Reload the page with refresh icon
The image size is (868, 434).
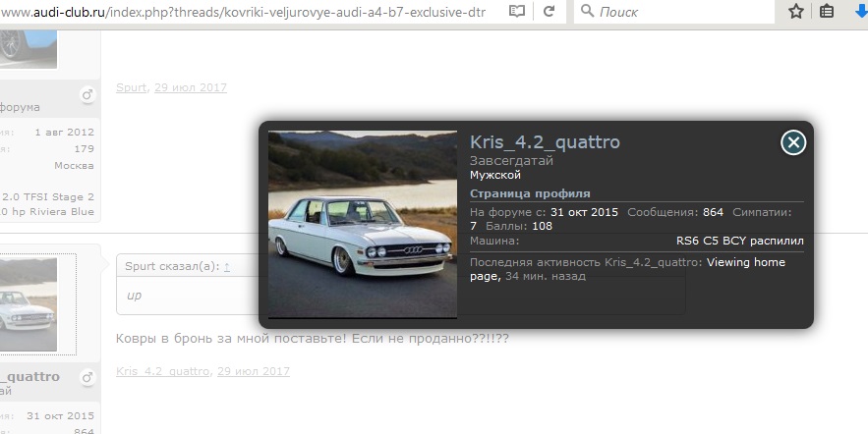pos(549,12)
